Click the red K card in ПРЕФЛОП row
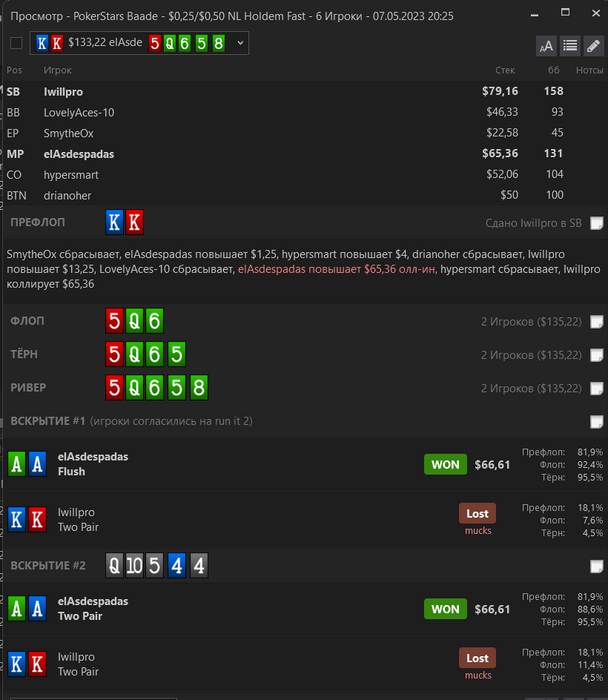 (x=134, y=222)
